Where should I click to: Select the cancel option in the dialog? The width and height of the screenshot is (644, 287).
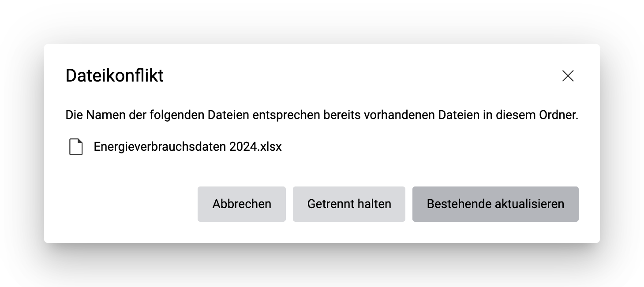[241, 204]
